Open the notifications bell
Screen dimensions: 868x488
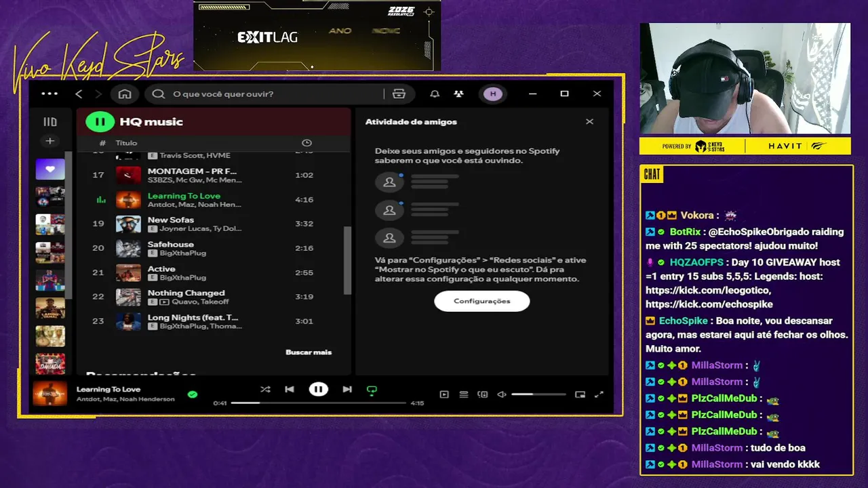[435, 94]
